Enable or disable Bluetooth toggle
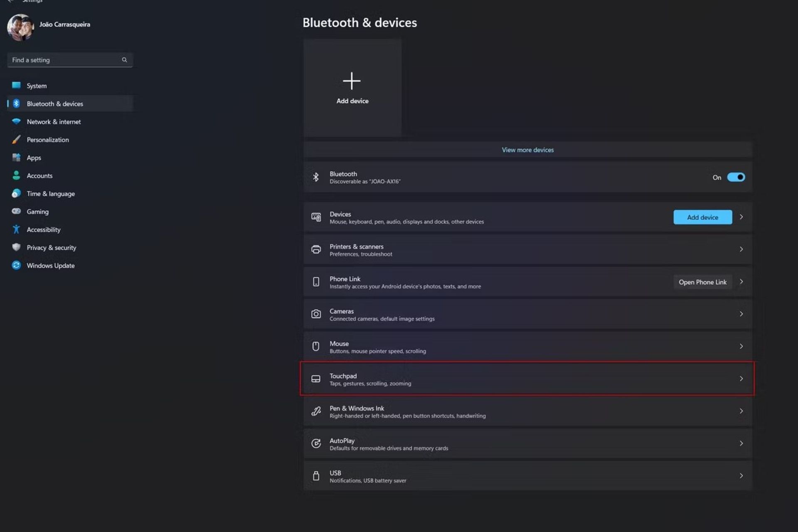 [736, 177]
